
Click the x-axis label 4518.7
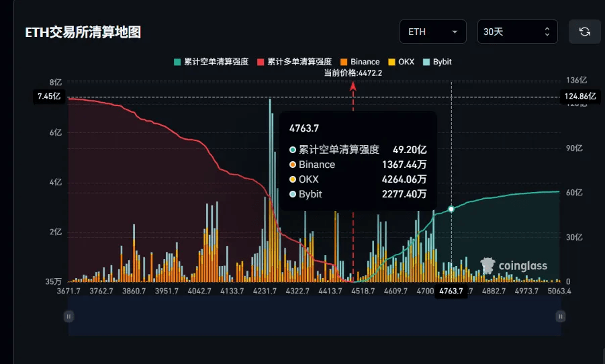(363, 291)
